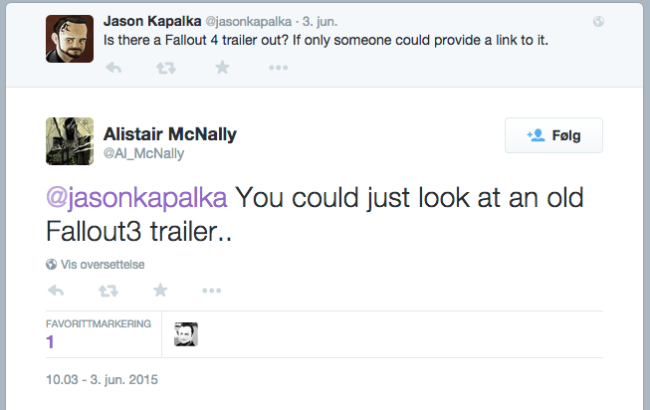Viewport: 650px width, 410px height.
Task: Open Jason Kapalka's profile avatar
Action: coord(70,39)
